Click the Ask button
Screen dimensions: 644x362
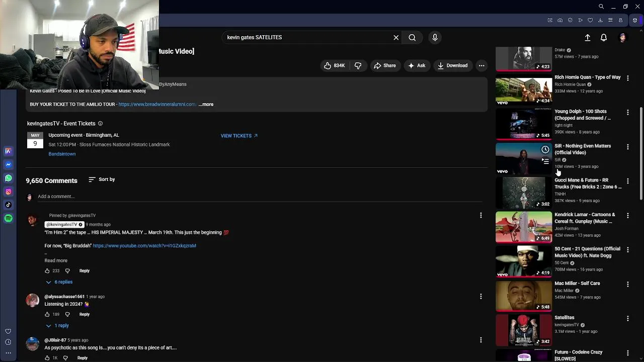point(417,65)
